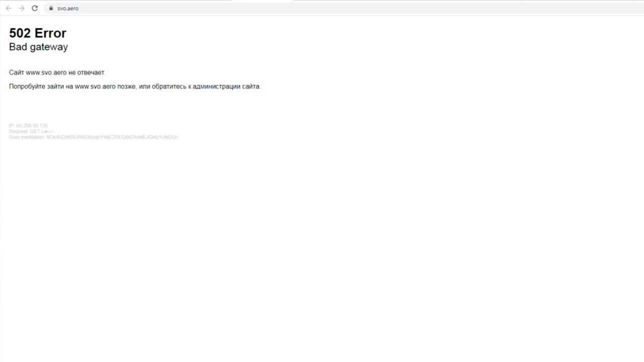This screenshot has width=644, height=362.
Task: Click the Guru meditation encoded code string
Action: (x=112, y=137)
